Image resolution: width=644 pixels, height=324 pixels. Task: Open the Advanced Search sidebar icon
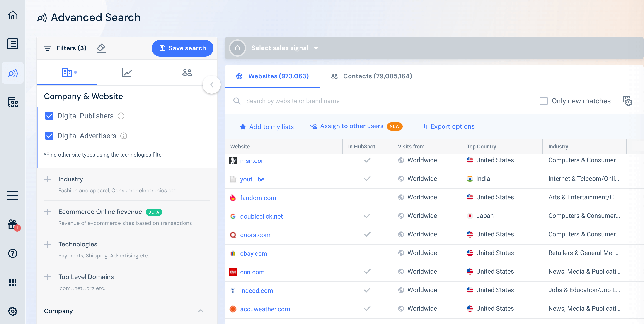coord(12,73)
